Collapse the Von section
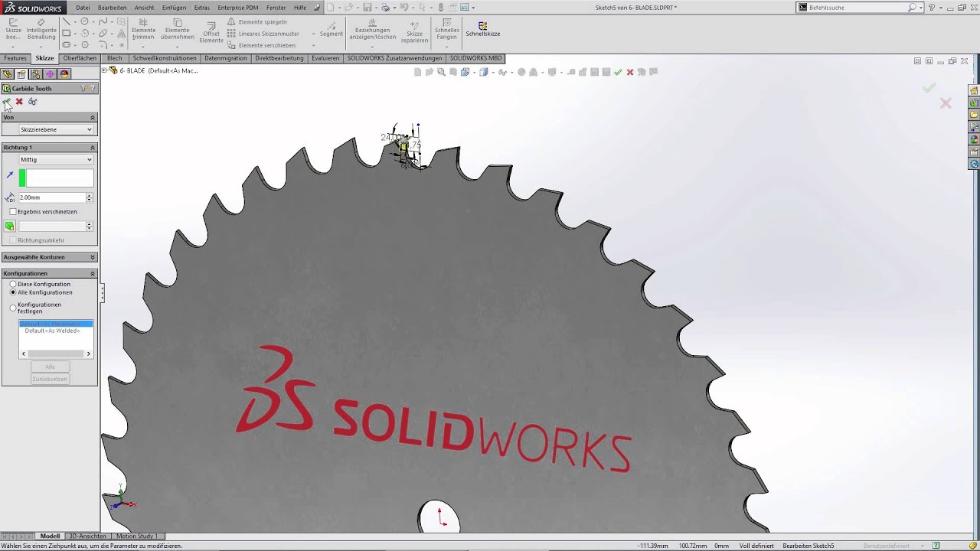Image resolution: width=980 pixels, height=551 pixels. [93, 117]
